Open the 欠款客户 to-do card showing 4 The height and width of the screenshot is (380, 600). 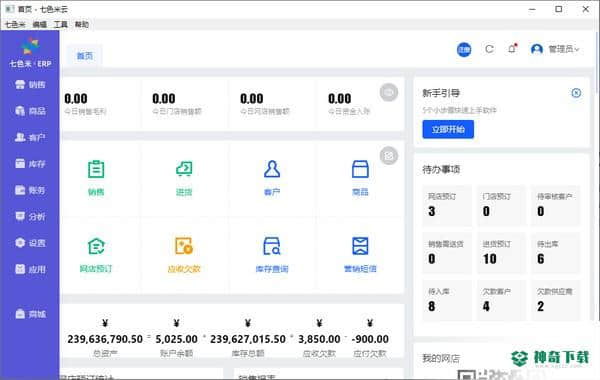click(x=501, y=301)
